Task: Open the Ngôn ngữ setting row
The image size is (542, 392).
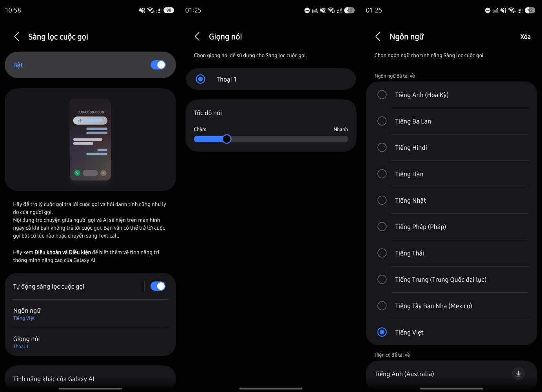Action: pos(90,314)
